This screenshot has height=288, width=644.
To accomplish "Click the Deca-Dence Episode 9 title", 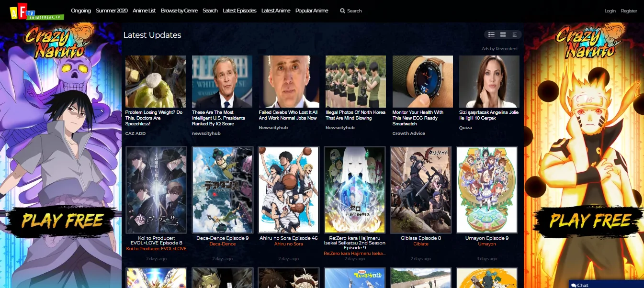I will [x=222, y=238].
